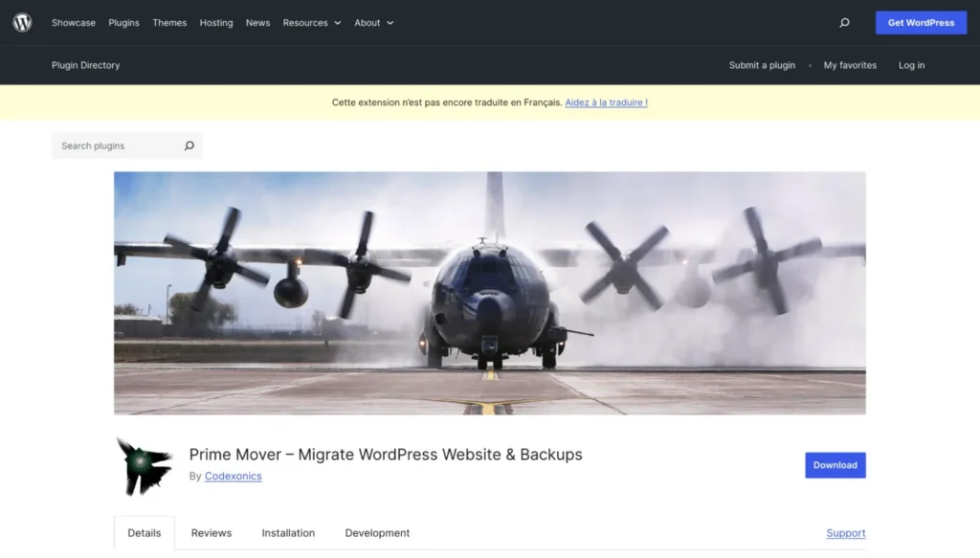Open the Hosting menu item
The width and height of the screenshot is (980, 558).
[216, 23]
